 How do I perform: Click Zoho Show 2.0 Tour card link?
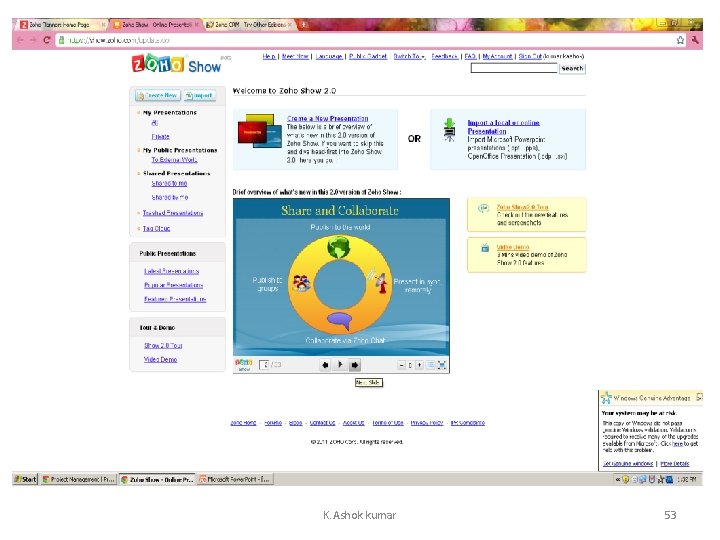coord(522,207)
